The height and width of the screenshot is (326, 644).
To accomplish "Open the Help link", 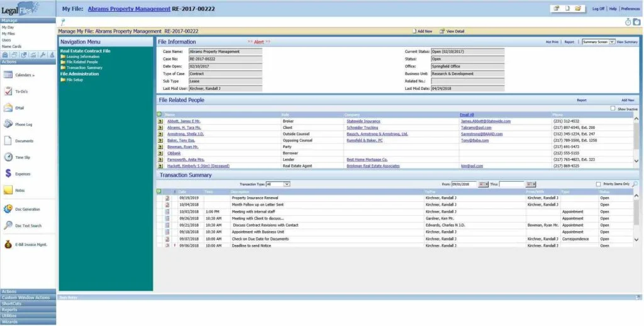I will click(613, 9).
